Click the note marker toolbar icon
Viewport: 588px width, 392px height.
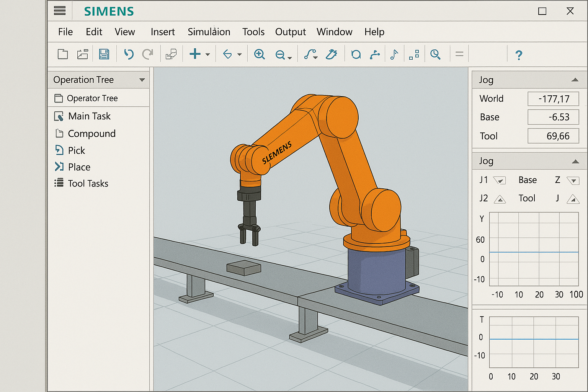[x=394, y=55]
